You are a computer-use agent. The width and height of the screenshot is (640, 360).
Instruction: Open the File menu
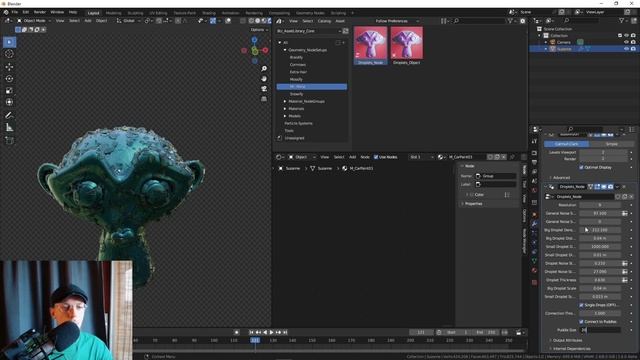(x=15, y=13)
